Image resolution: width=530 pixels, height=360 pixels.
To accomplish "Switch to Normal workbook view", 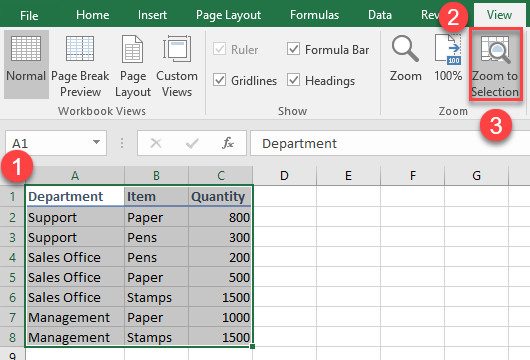I will point(26,64).
